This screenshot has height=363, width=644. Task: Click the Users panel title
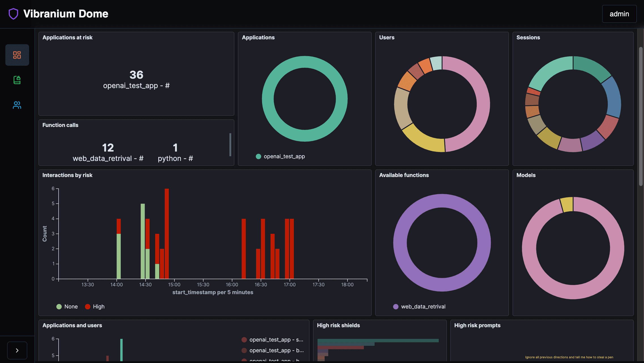tap(387, 38)
